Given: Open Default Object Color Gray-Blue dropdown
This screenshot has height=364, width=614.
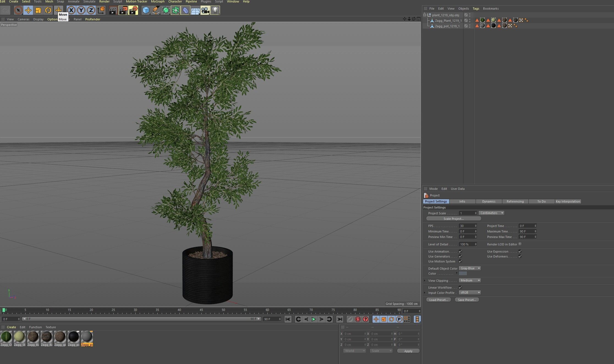Looking at the screenshot, I should [470, 268].
